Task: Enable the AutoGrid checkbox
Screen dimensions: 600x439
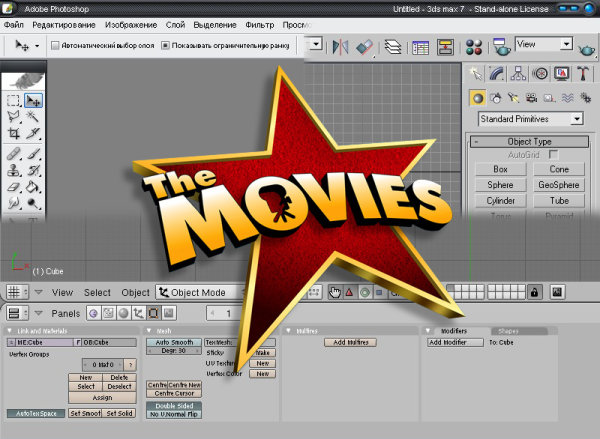Action: click(x=553, y=155)
